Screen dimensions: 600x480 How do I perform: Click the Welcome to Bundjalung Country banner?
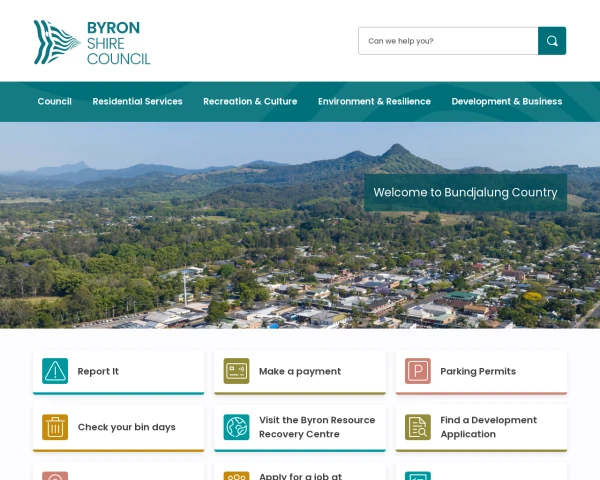[x=465, y=193]
